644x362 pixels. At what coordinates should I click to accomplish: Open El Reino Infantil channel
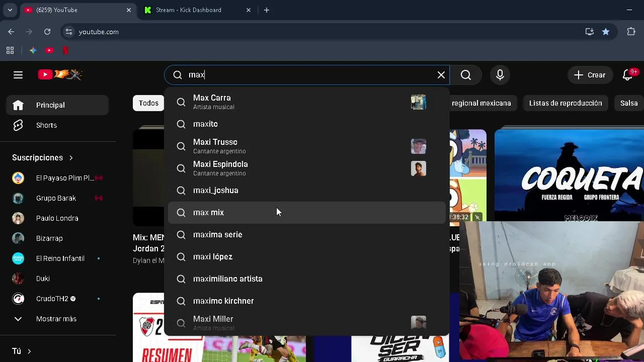57,258
